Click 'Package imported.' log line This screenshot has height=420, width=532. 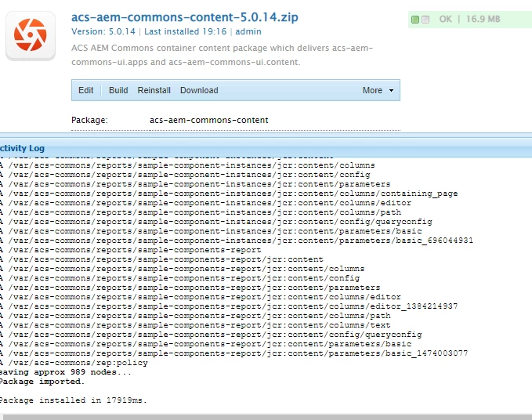42,382
